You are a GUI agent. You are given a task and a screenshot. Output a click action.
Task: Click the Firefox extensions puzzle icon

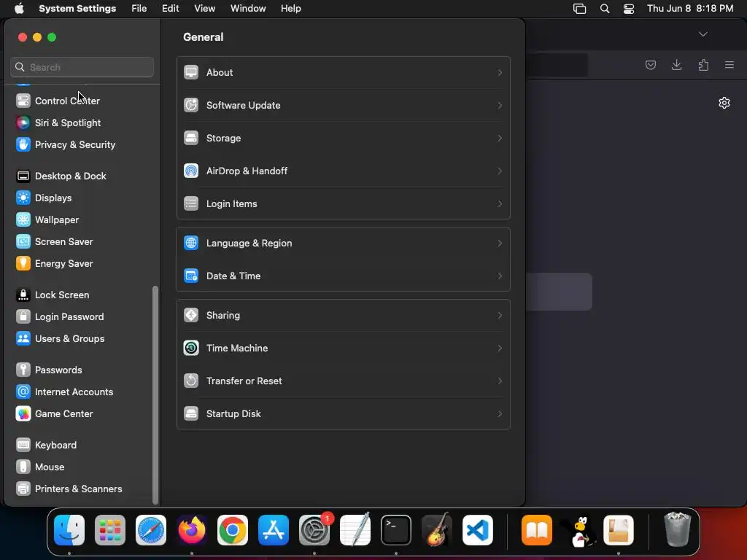[703, 65]
